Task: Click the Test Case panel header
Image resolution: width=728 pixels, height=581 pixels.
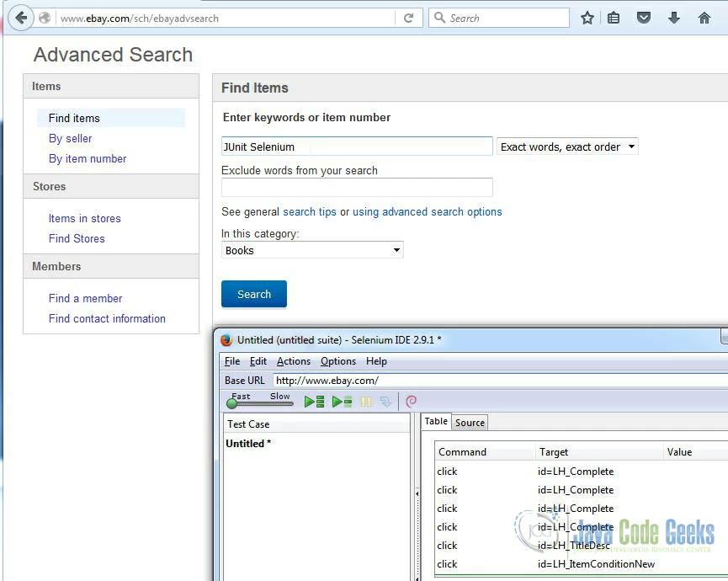Action: click(x=316, y=424)
